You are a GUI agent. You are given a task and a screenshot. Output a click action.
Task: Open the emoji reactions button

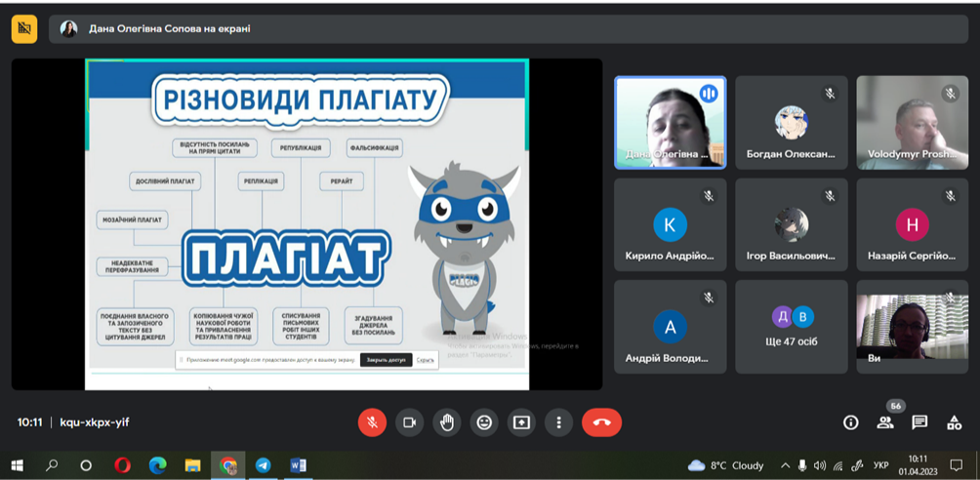(x=484, y=422)
